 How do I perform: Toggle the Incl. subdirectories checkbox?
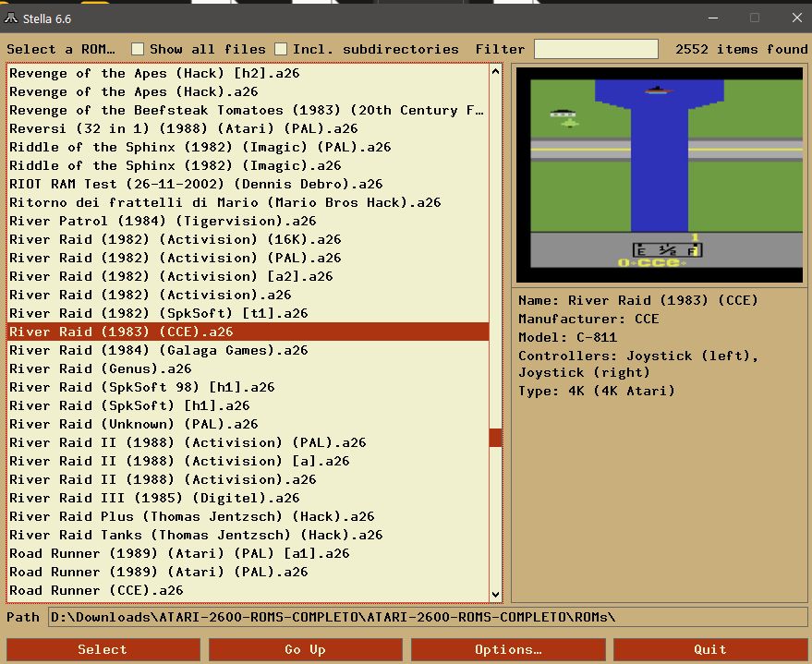[281, 49]
